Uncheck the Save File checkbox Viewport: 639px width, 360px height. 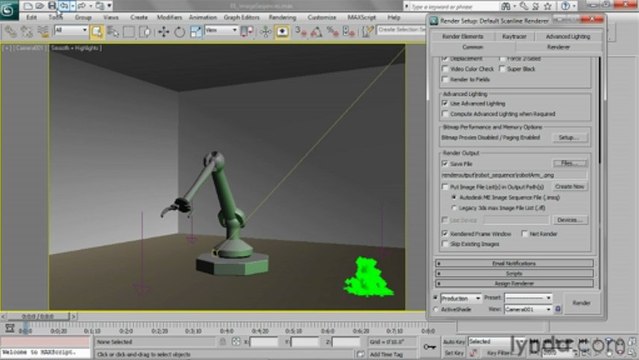(445, 164)
